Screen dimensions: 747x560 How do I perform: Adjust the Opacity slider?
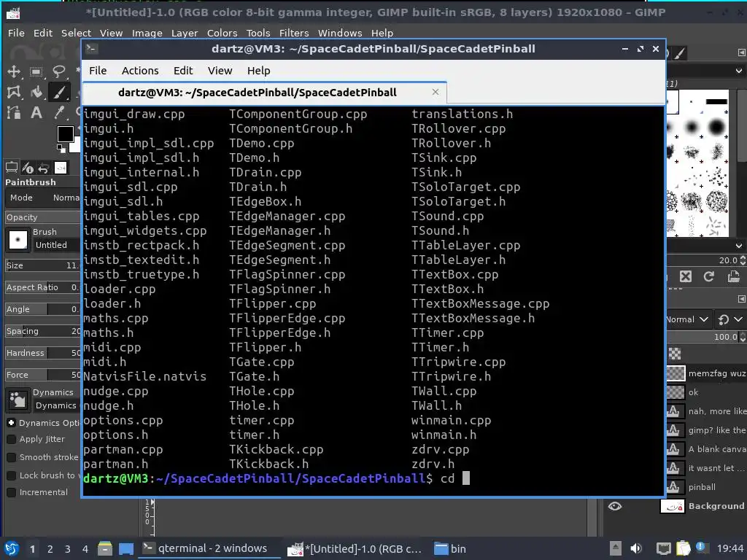[x=43, y=217]
